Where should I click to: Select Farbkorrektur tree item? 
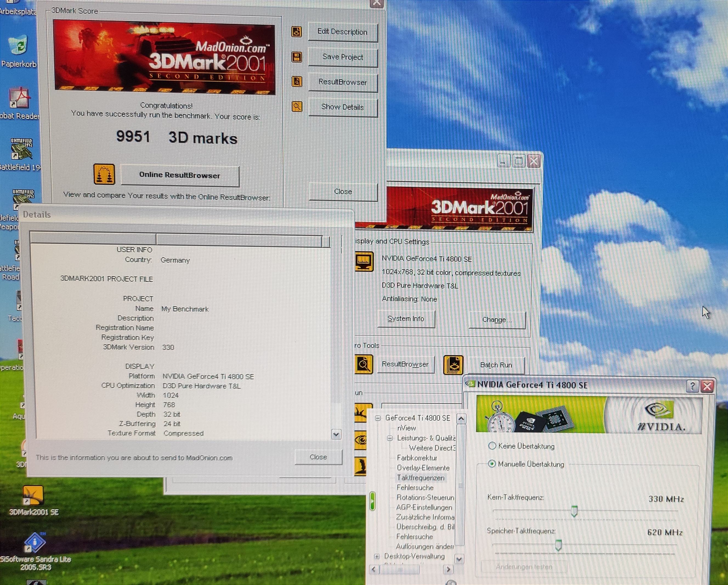[417, 458]
